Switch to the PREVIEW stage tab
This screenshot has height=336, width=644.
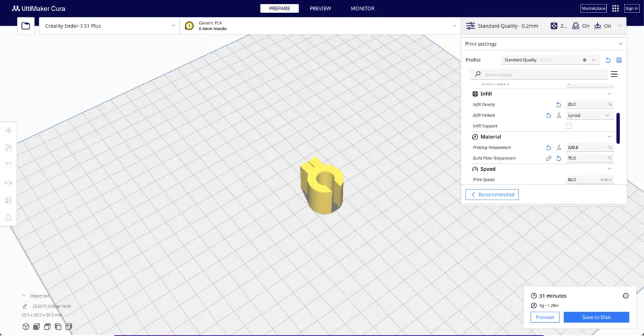(x=320, y=8)
